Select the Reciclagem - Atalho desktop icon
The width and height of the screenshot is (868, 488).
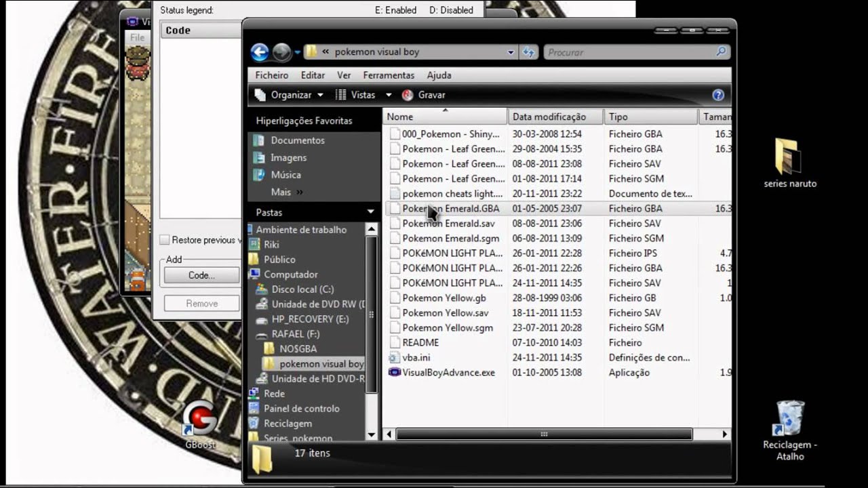tap(790, 430)
